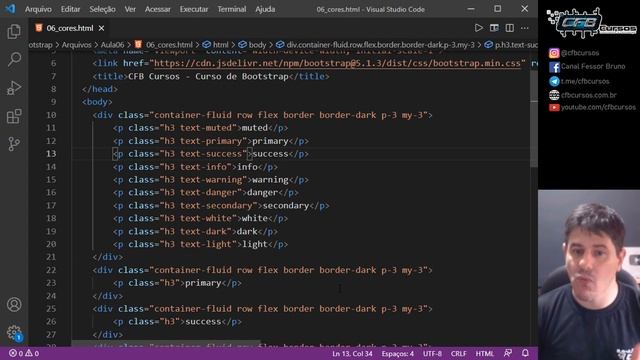Screen dimensions: 640x360
Task: Expand the Arquivos breadcrumb
Action: (x=76, y=45)
